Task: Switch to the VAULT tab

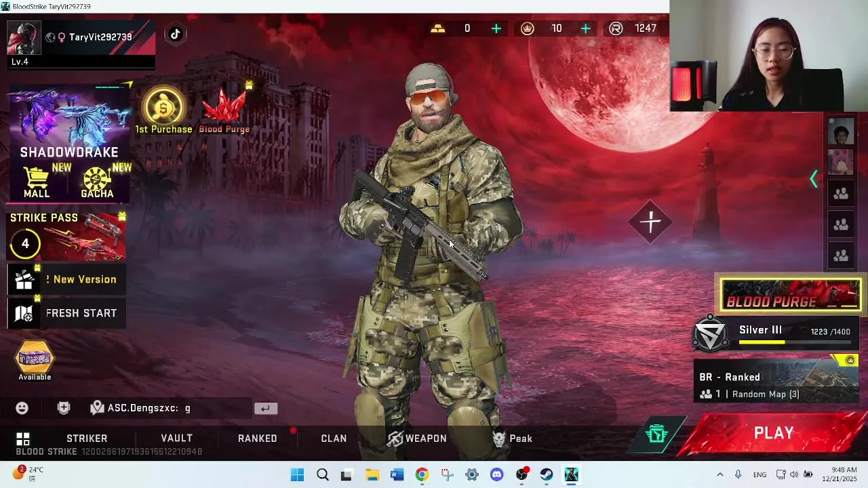Action: 176,439
